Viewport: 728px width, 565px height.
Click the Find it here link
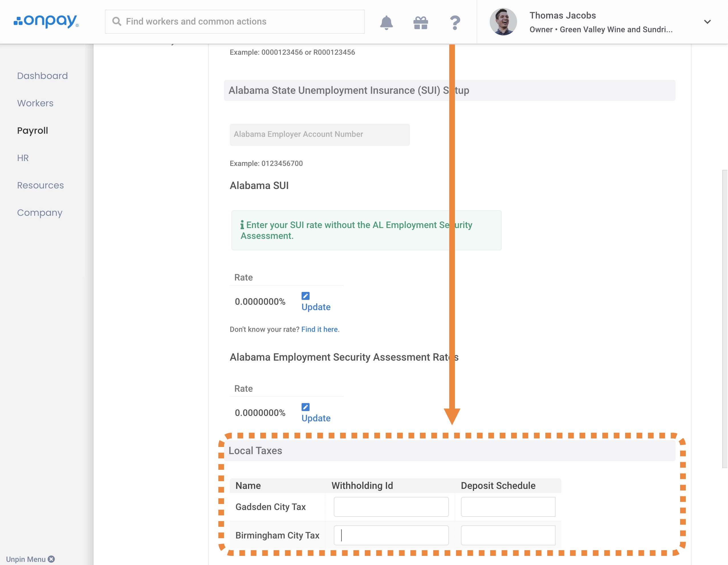point(319,329)
